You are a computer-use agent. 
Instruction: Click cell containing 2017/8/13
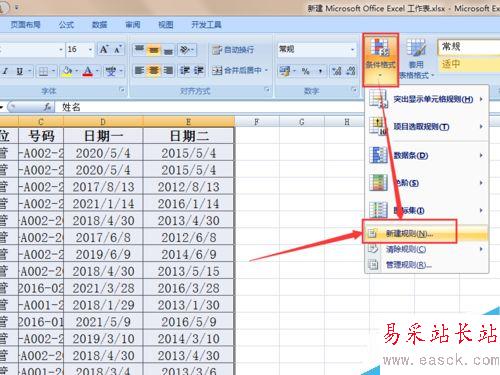click(x=103, y=187)
